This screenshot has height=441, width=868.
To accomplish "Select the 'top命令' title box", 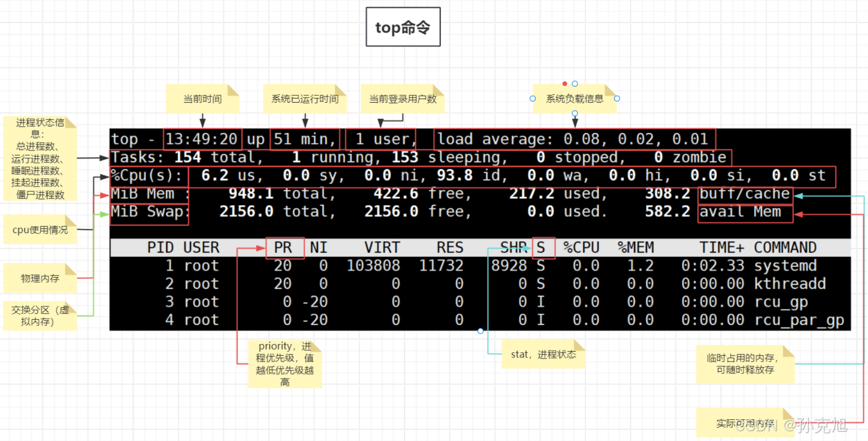I will [403, 27].
